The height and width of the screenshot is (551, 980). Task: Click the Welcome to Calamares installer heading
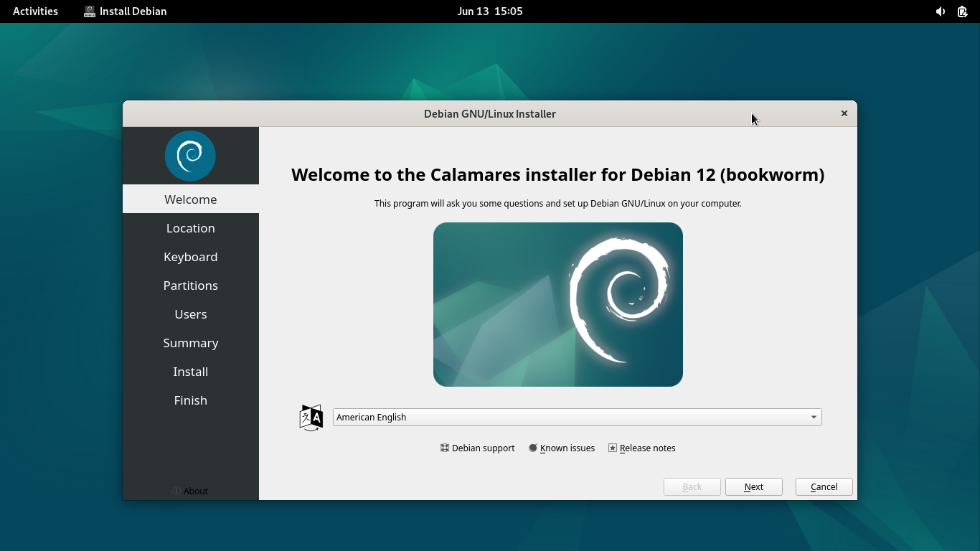click(557, 175)
